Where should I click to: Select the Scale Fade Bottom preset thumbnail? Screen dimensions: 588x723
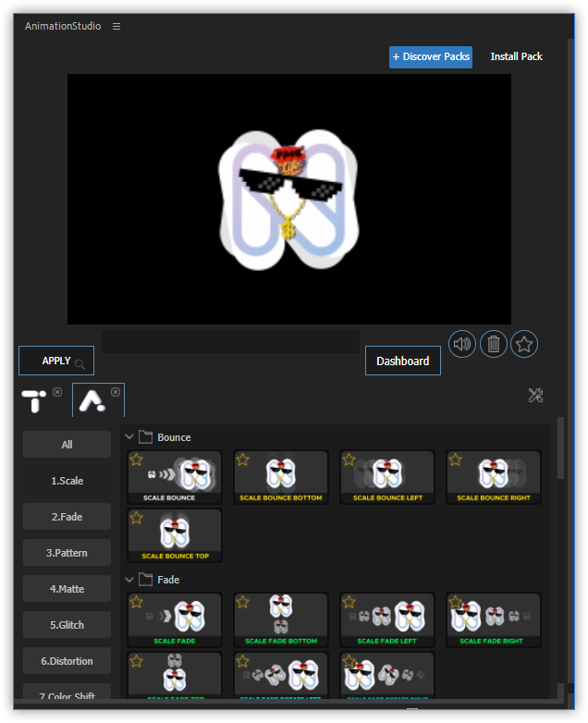pos(281,619)
